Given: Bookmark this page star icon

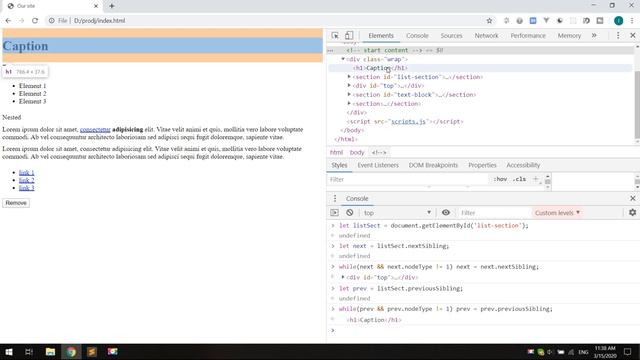Looking at the screenshot, I should [x=489, y=20].
